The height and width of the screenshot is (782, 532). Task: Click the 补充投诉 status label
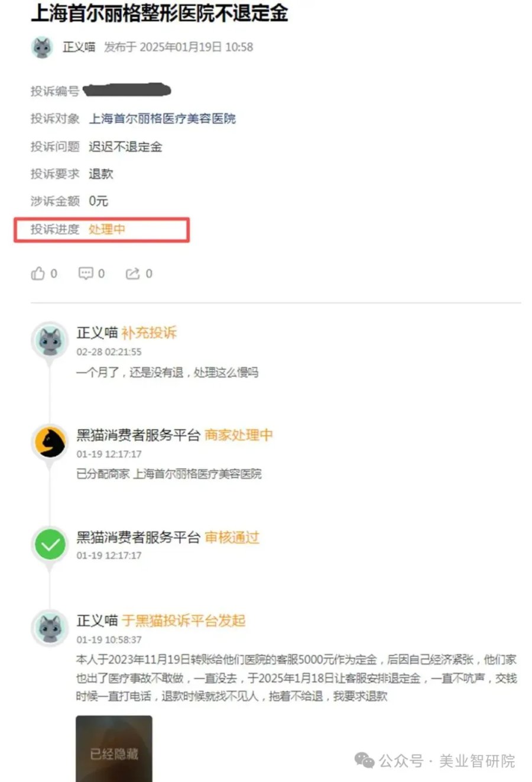(x=150, y=333)
